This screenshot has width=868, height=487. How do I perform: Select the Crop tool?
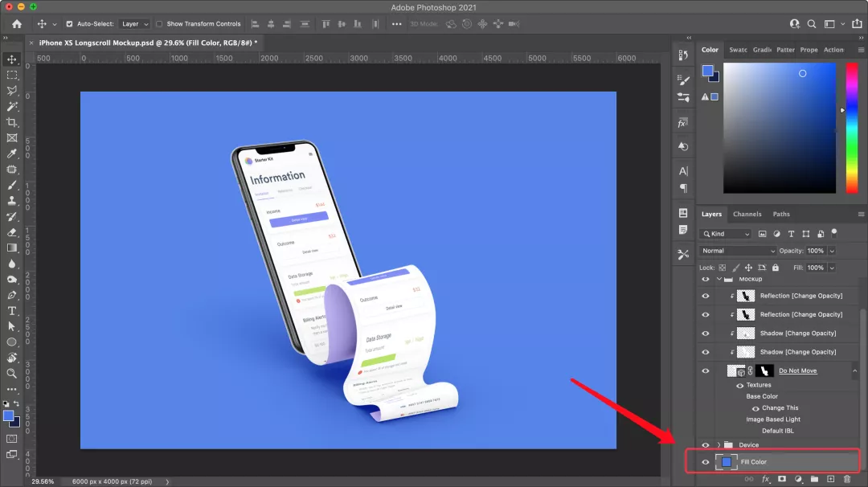[x=12, y=122]
